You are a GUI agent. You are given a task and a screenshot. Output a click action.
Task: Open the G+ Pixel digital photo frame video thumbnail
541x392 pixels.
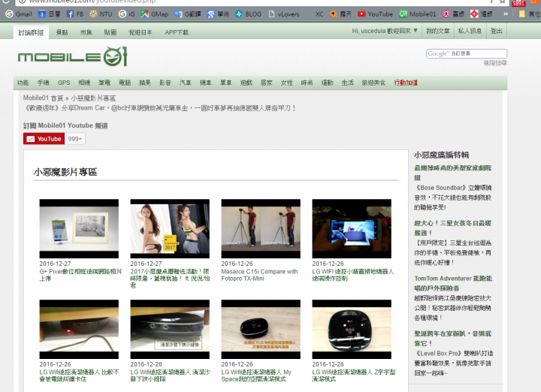click(79, 229)
